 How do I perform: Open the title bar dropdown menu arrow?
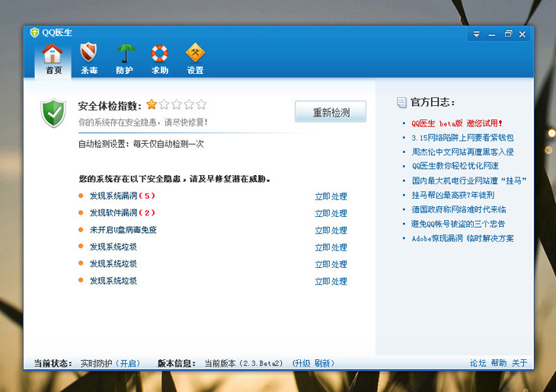[476, 34]
